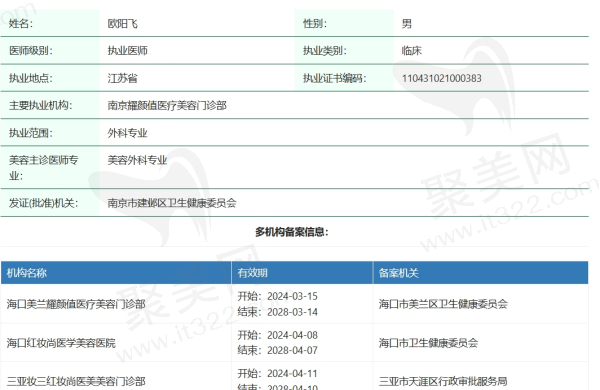This screenshot has width=600, height=390.
Task: Select 外科专业 practice scope value
Action: [x=127, y=133]
